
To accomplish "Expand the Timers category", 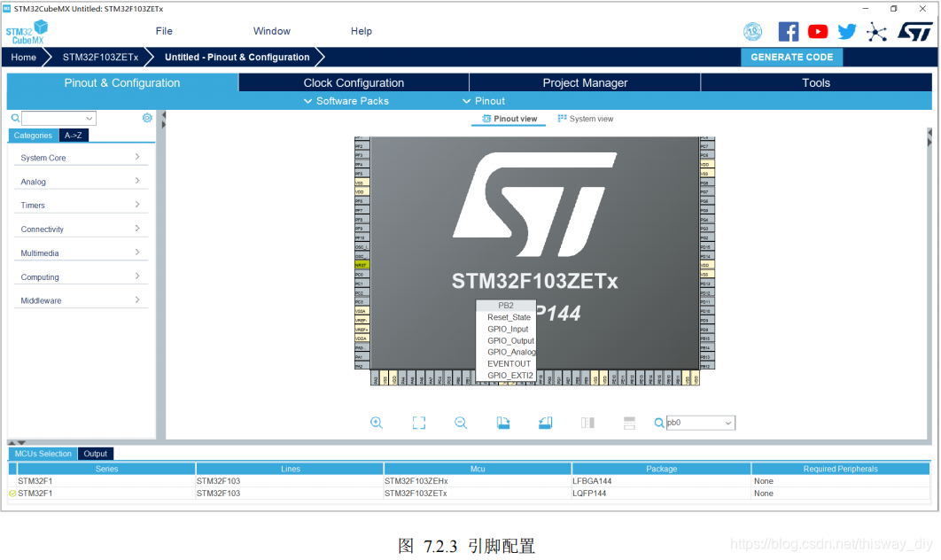I will click(81, 205).
